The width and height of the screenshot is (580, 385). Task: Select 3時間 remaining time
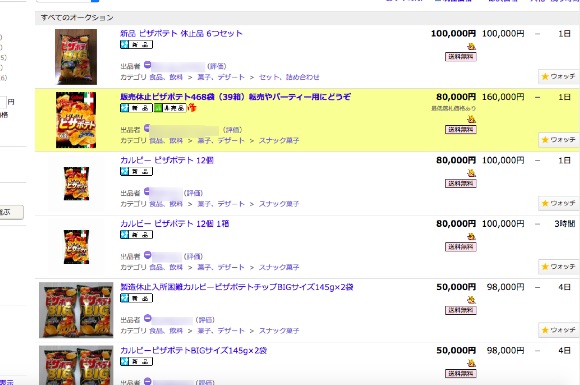[564, 224]
